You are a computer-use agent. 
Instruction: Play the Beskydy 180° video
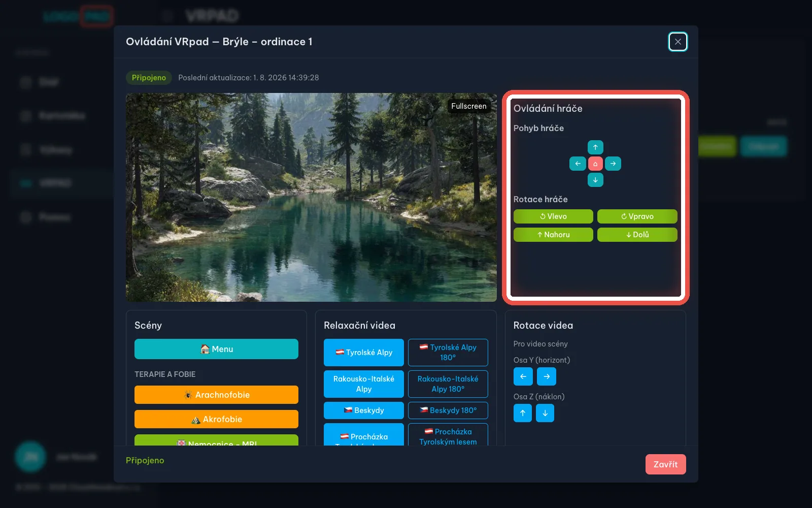448,410
